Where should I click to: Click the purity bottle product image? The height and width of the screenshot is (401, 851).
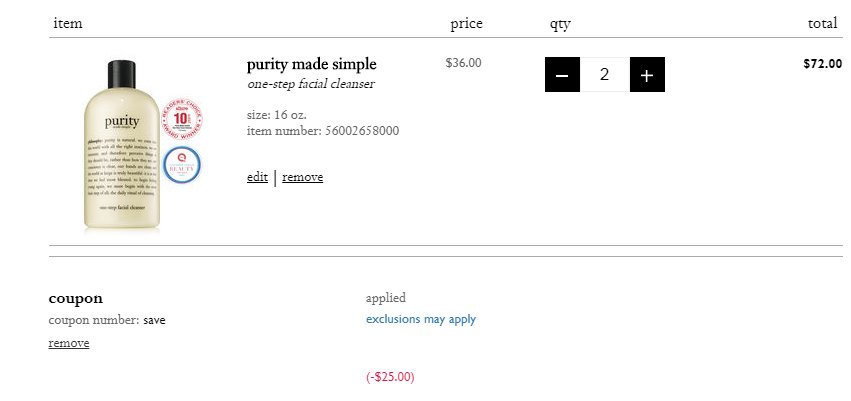click(x=122, y=145)
